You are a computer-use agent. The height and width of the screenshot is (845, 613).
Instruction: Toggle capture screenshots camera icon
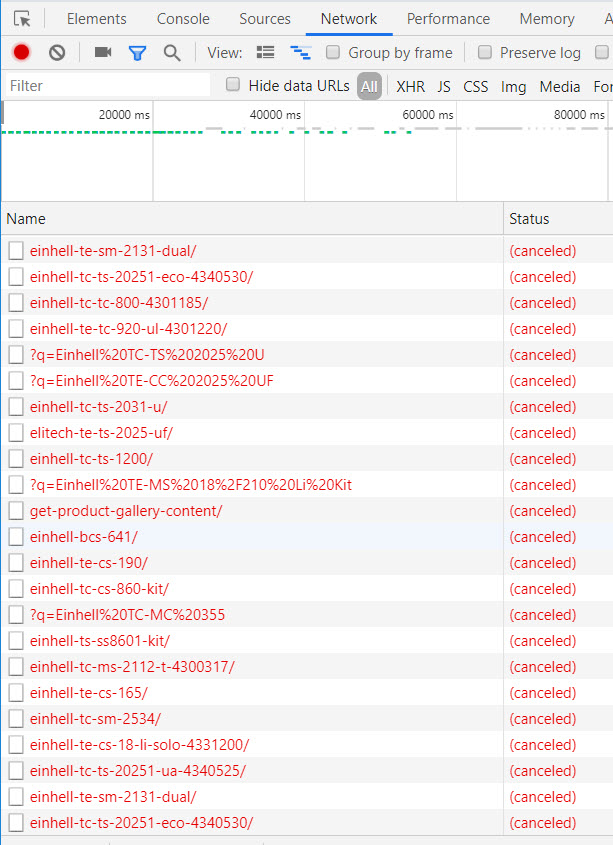pos(102,52)
